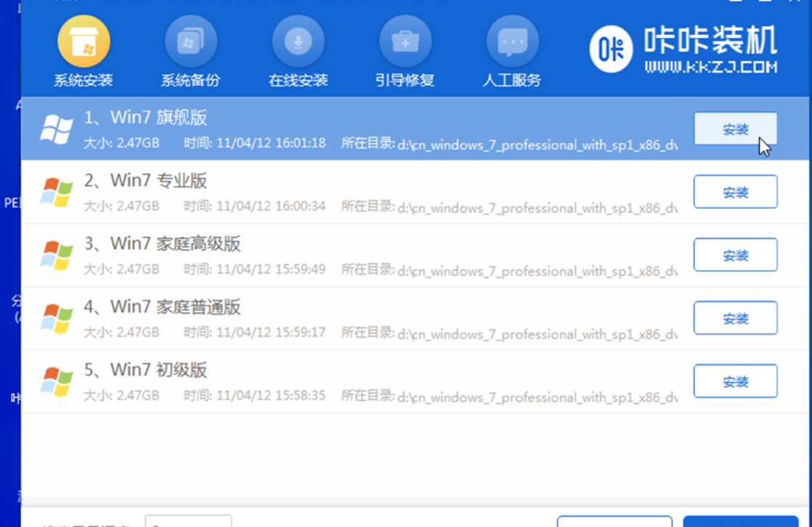Open the 引导修复 boot repair icon

click(405, 41)
